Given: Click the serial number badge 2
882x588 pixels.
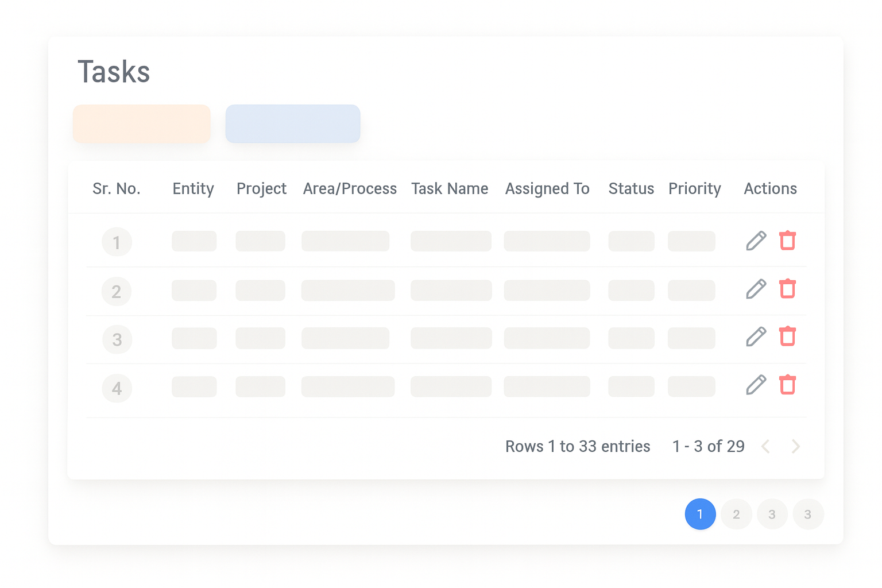Looking at the screenshot, I should pyautogui.click(x=117, y=292).
